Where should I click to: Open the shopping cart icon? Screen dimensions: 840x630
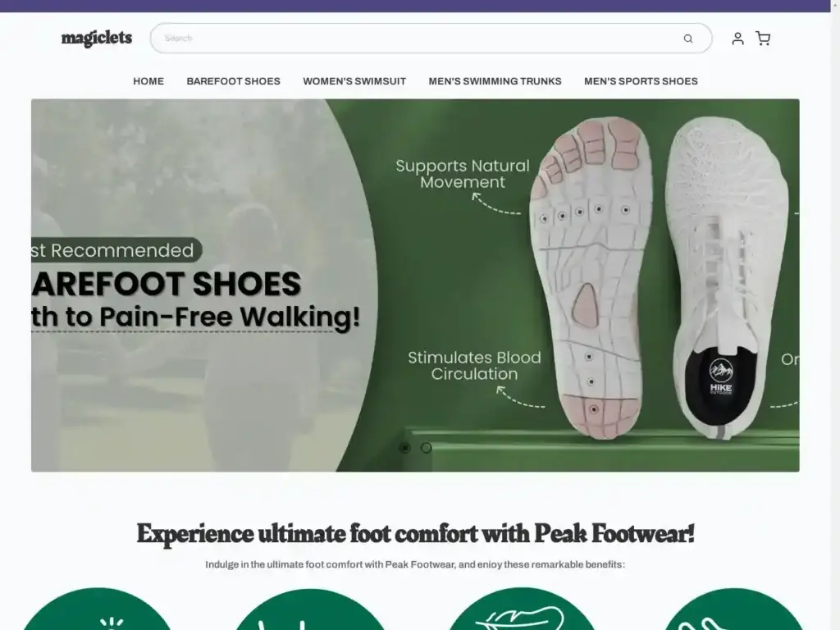point(763,39)
